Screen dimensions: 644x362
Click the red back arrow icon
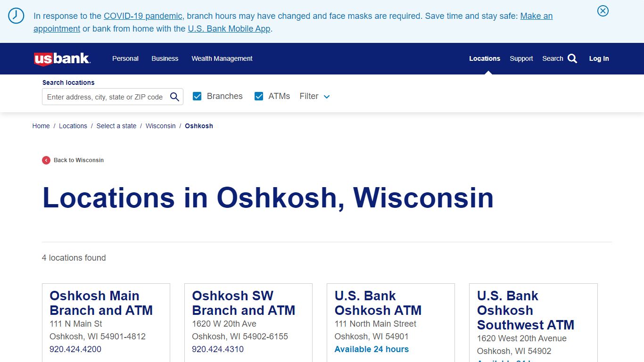click(x=46, y=160)
